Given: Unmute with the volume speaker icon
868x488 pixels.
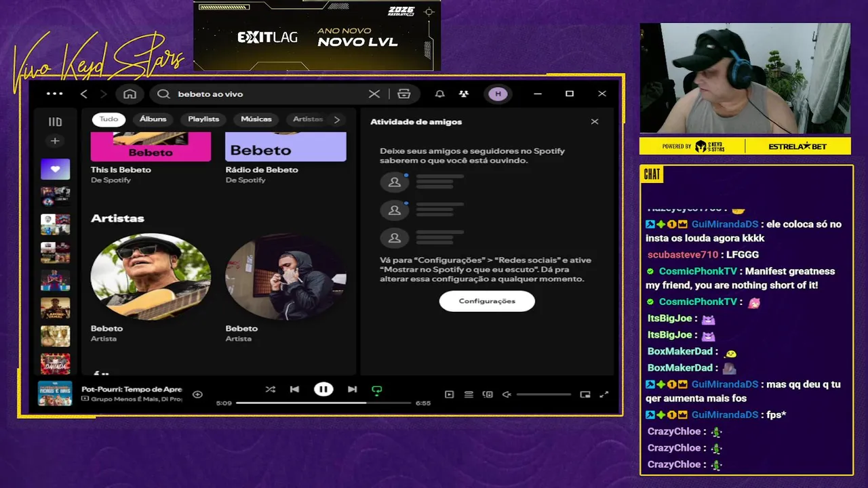Looking at the screenshot, I should click(506, 394).
